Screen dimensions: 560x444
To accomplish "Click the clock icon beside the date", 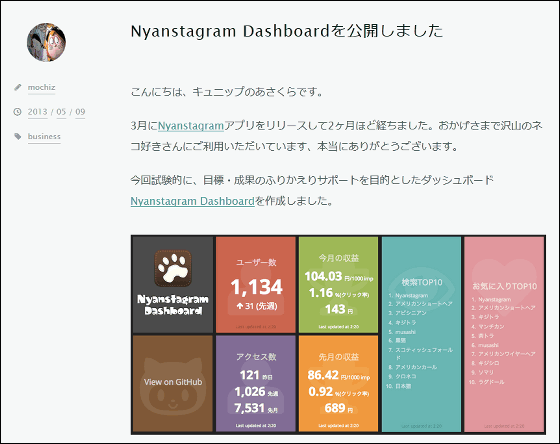I will (17, 112).
